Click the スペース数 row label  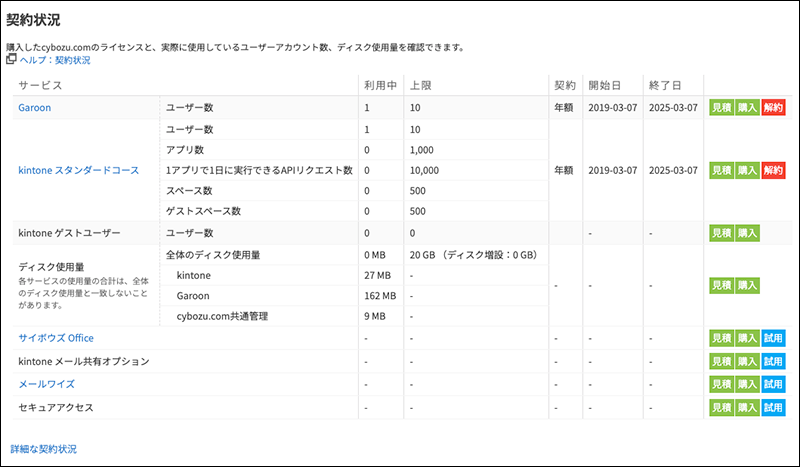click(x=189, y=191)
